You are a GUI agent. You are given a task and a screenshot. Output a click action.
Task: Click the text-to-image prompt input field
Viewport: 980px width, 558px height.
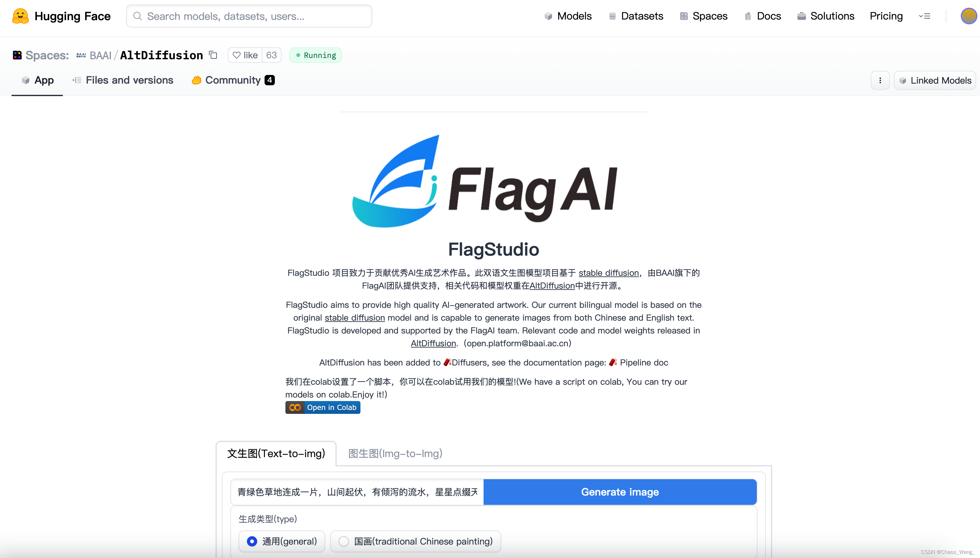(357, 491)
